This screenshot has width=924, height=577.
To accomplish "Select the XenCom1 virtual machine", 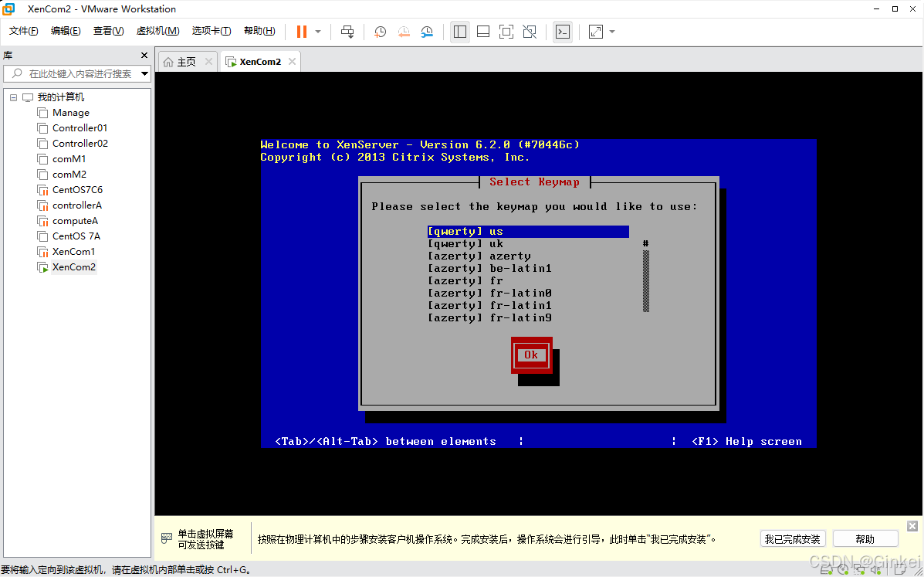I will [x=73, y=252].
